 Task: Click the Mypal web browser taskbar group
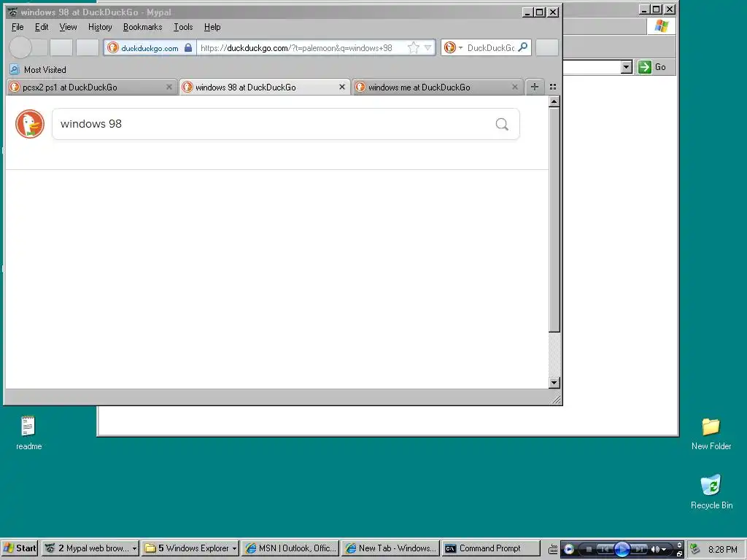[90, 548]
